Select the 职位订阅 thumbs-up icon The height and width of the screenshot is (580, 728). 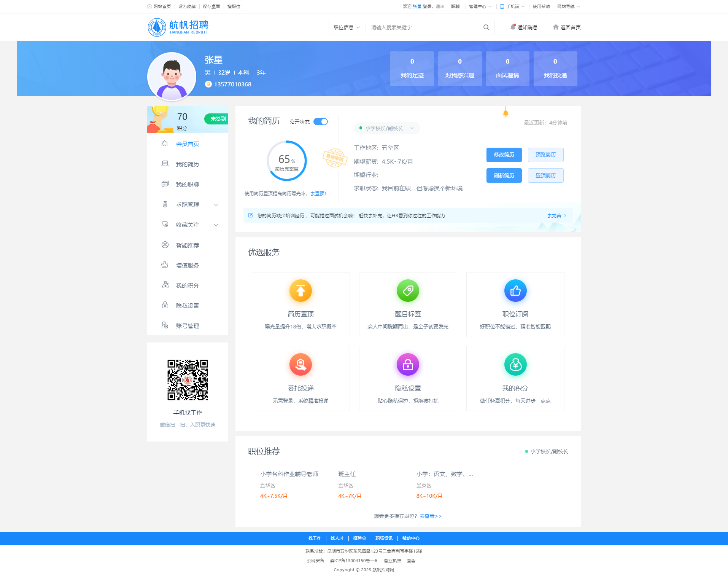pos(515,291)
